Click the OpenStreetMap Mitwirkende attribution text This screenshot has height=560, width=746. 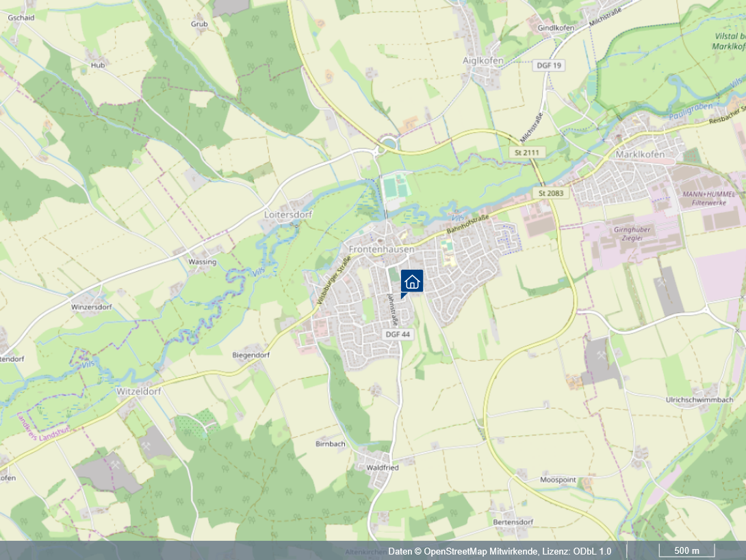click(x=499, y=551)
